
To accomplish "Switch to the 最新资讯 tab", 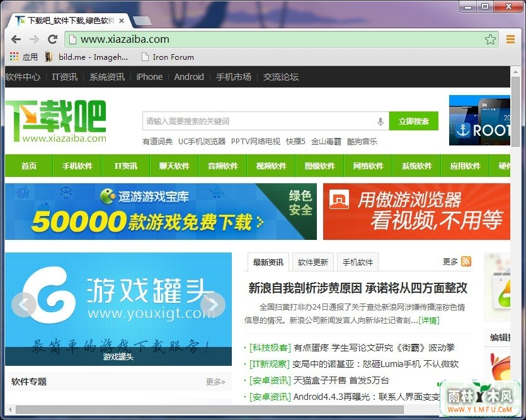I will (268, 262).
